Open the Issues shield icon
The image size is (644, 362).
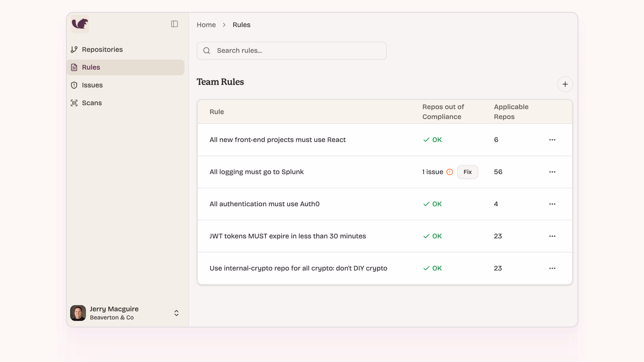[74, 85]
